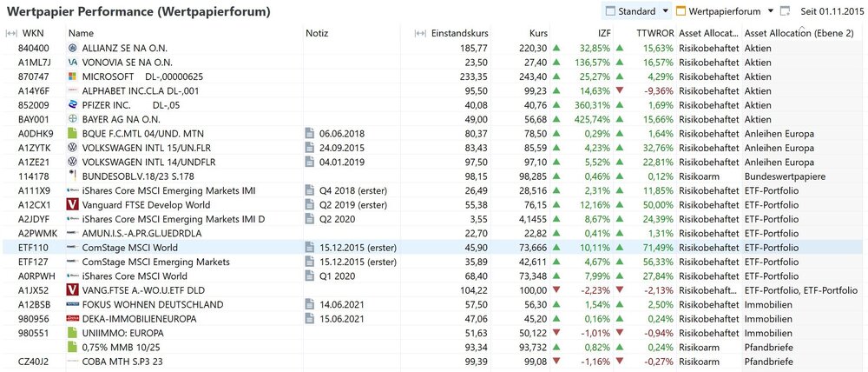This screenshot has height=372, width=868.
Task: Open the Standard view dropdown arrow
Action: click(x=665, y=11)
